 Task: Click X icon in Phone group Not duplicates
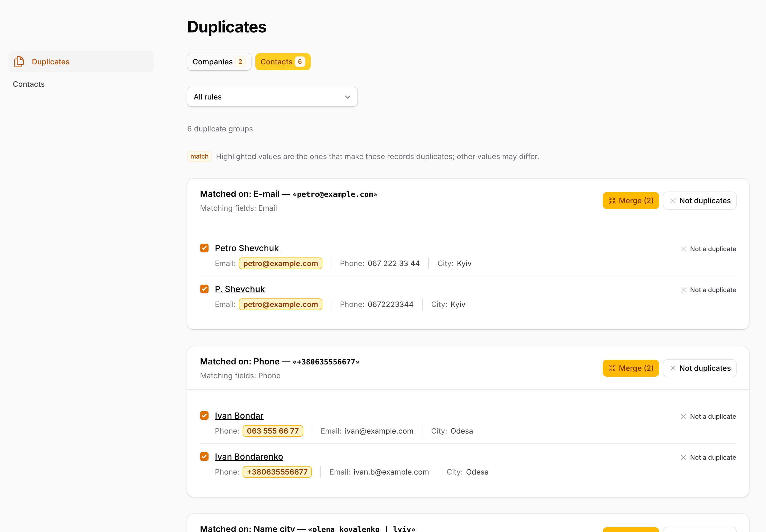pos(673,368)
